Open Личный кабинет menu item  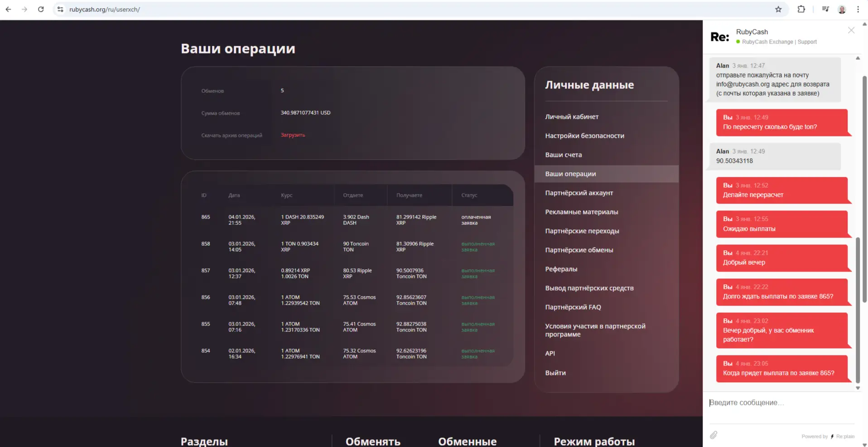coord(572,117)
